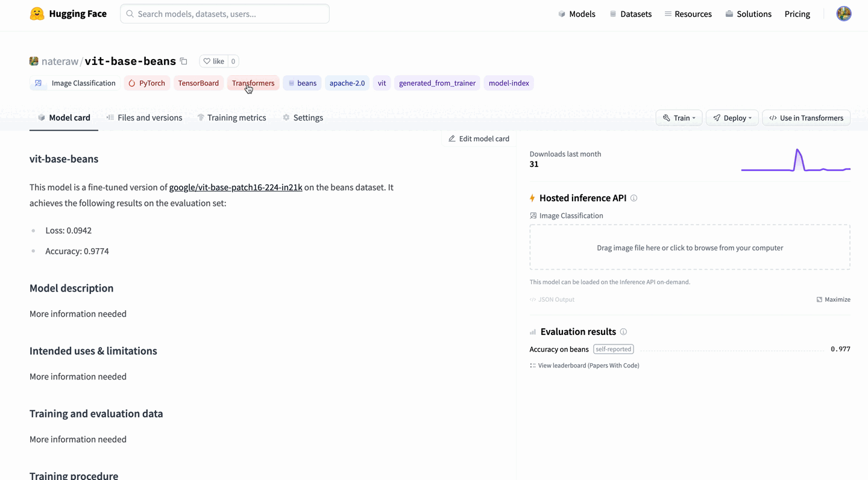Click Use in Transformers button
The height and width of the screenshot is (480, 868).
point(807,118)
